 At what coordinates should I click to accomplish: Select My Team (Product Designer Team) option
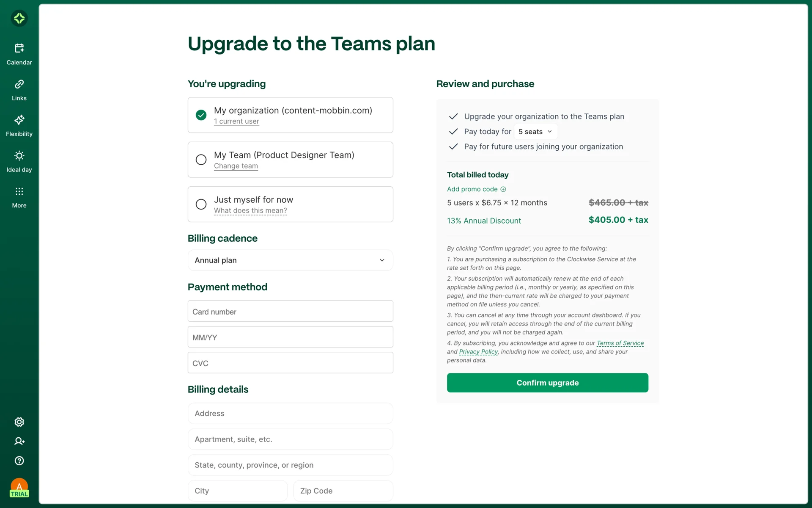pos(201,160)
